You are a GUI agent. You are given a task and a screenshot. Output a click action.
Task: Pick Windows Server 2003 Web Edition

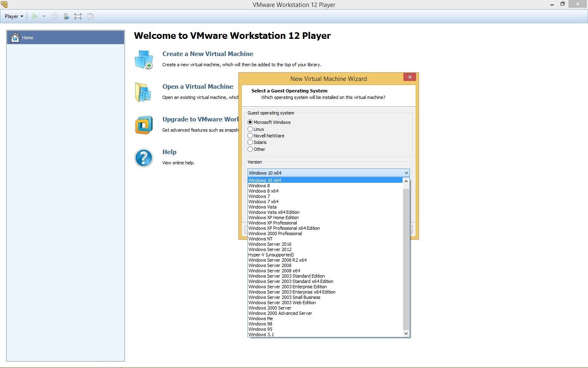click(x=325, y=303)
